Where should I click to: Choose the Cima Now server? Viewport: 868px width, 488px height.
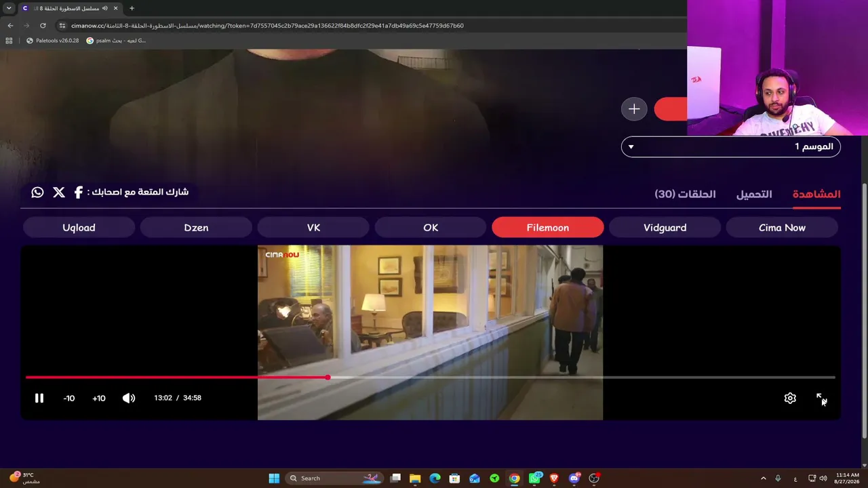point(782,228)
